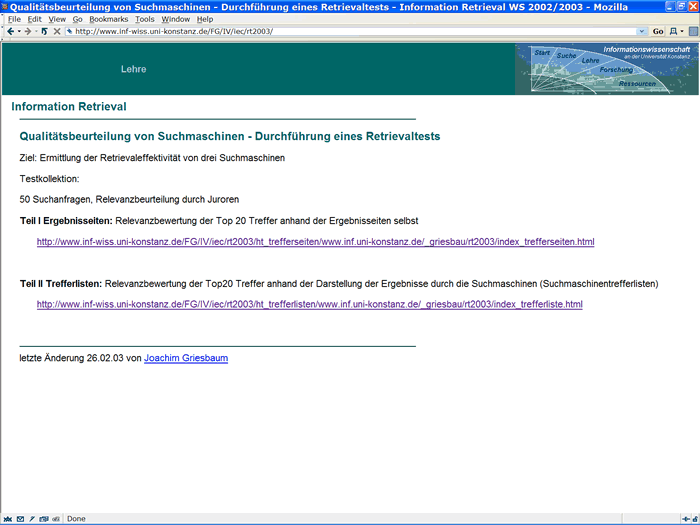Screen dimensions: 700x525
Task: Open the Window menu
Action: point(175,19)
